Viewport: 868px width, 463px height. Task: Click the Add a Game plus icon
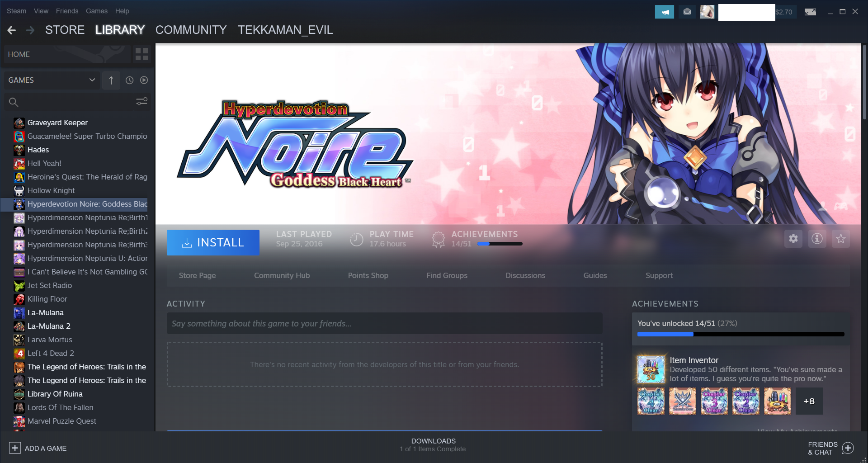15,448
